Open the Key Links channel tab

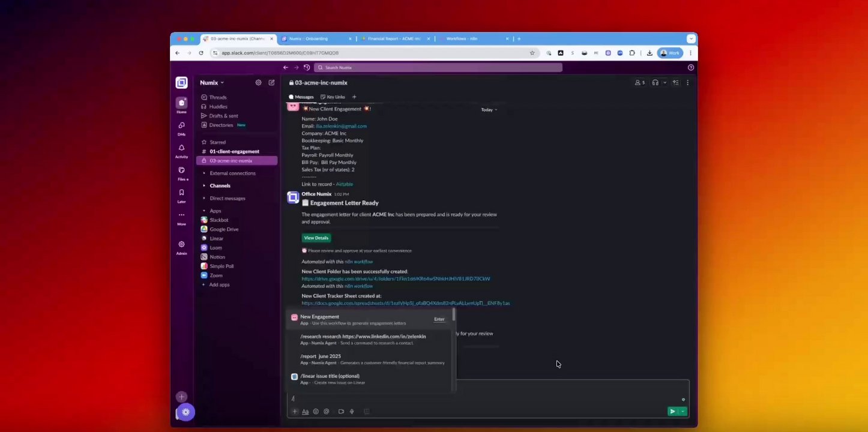[333, 97]
